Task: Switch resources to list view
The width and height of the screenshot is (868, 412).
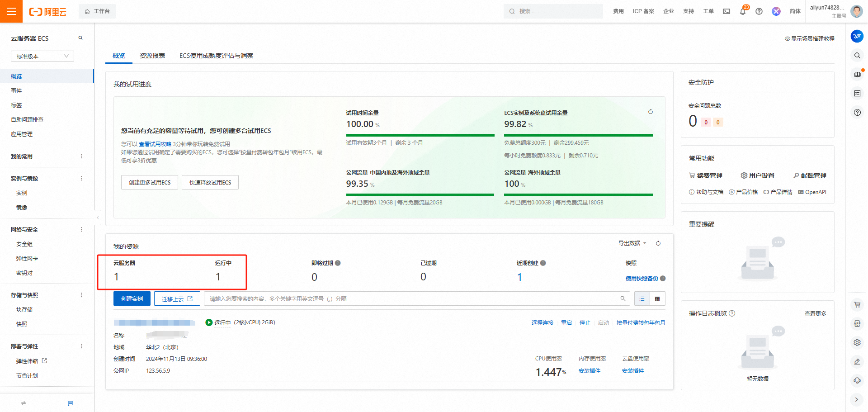Action: click(642, 298)
